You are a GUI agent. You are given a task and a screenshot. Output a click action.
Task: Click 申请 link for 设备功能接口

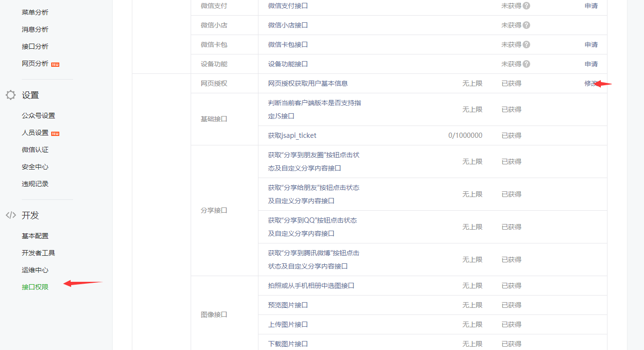click(x=591, y=64)
